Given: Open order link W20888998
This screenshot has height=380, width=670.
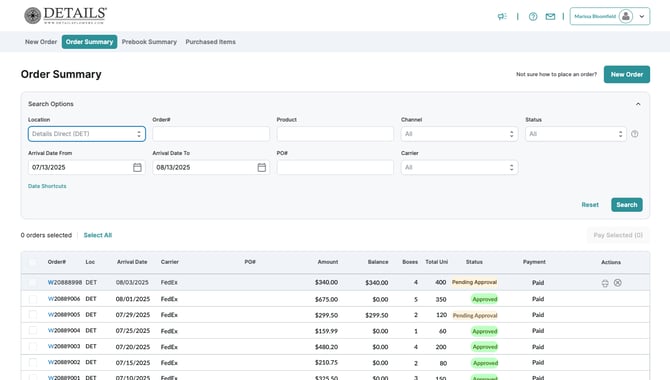Looking at the screenshot, I should coord(65,283).
